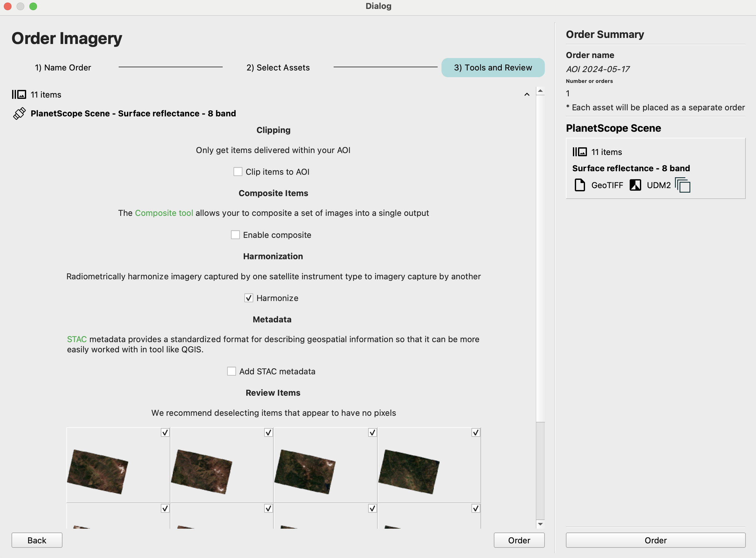Viewport: 756px width, 558px height.
Task: Click the Harmonization section heading
Action: [273, 256]
